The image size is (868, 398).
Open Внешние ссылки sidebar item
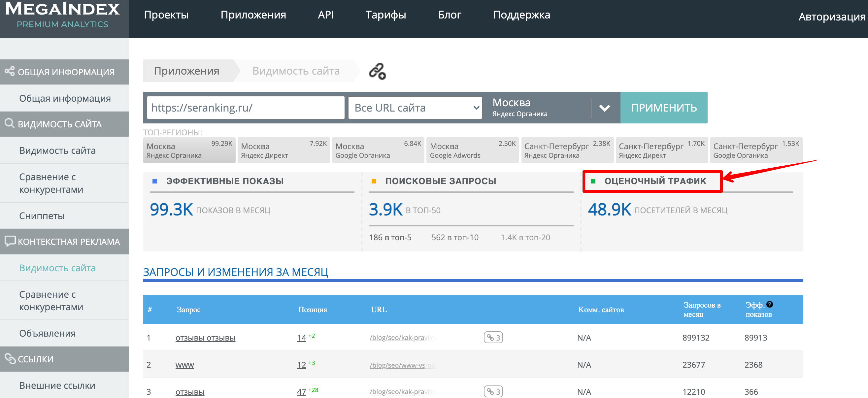(64, 385)
